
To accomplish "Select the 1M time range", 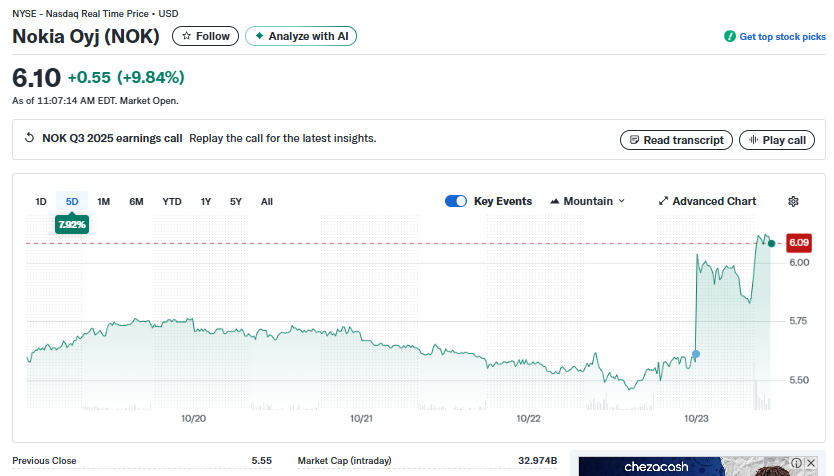I will (x=104, y=201).
